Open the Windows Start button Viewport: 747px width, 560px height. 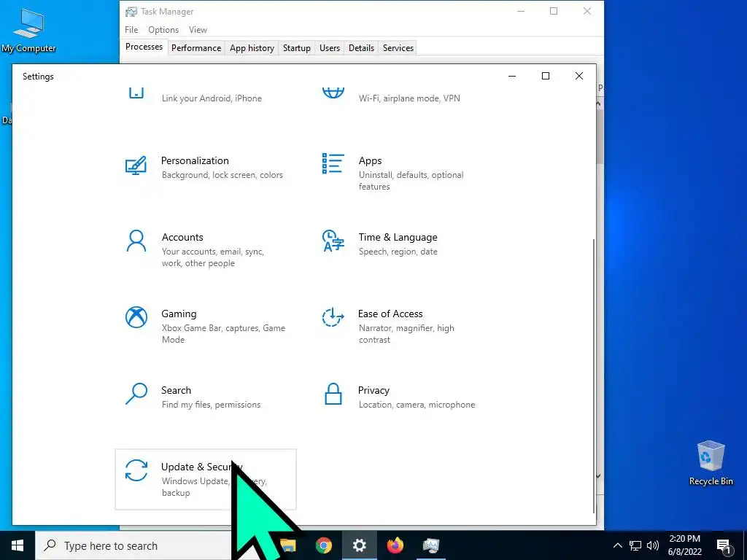pos(18,545)
